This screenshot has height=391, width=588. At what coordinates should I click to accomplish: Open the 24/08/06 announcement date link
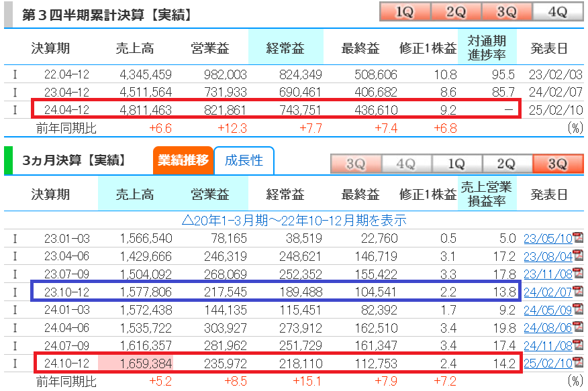[x=548, y=328]
